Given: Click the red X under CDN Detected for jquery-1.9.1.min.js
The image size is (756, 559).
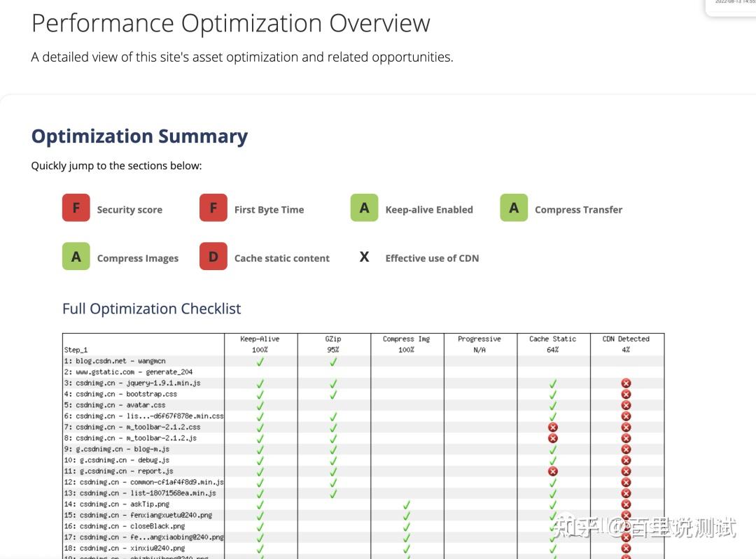Looking at the screenshot, I should coord(626,383).
